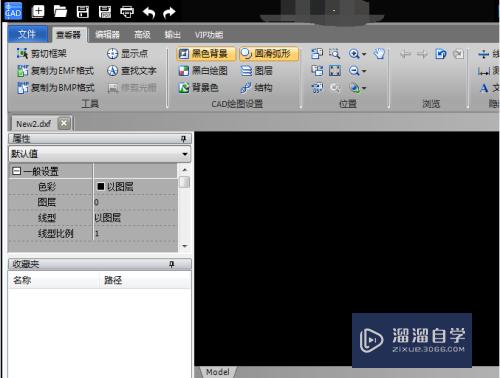Open the zoom in dropdown arrow
This screenshot has height=378, width=500.
tap(364, 54)
